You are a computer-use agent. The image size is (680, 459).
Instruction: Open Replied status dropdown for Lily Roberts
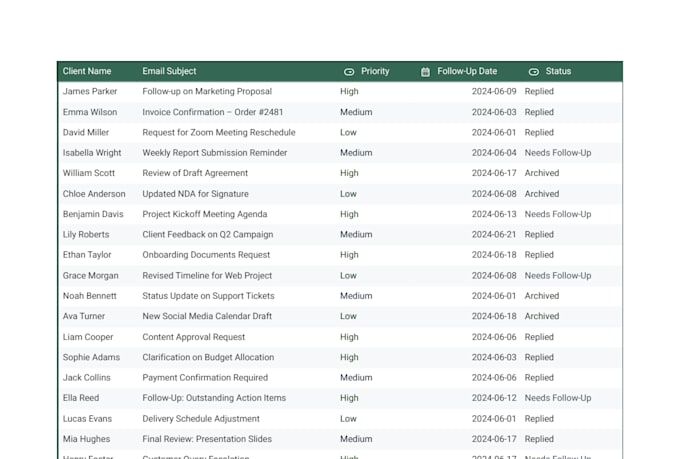[x=539, y=235]
